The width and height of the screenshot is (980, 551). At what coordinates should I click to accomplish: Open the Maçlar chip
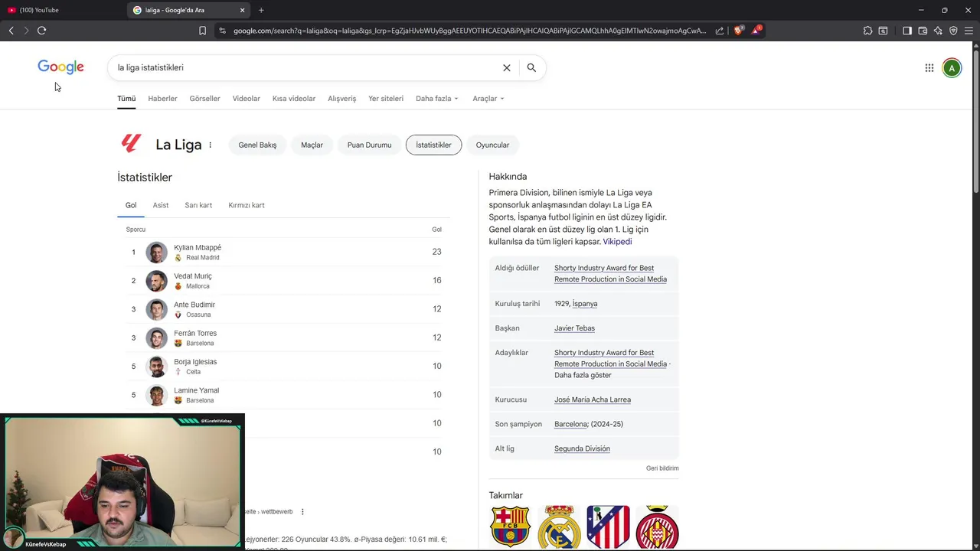click(312, 145)
